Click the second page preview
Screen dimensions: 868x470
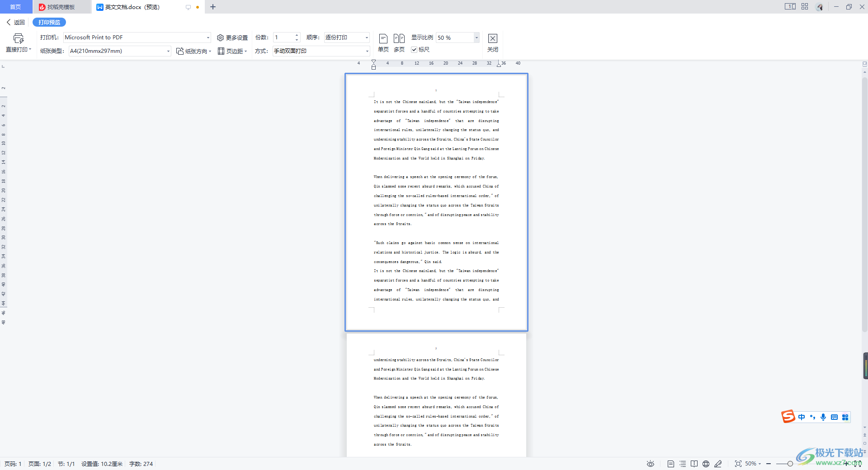tap(436, 395)
